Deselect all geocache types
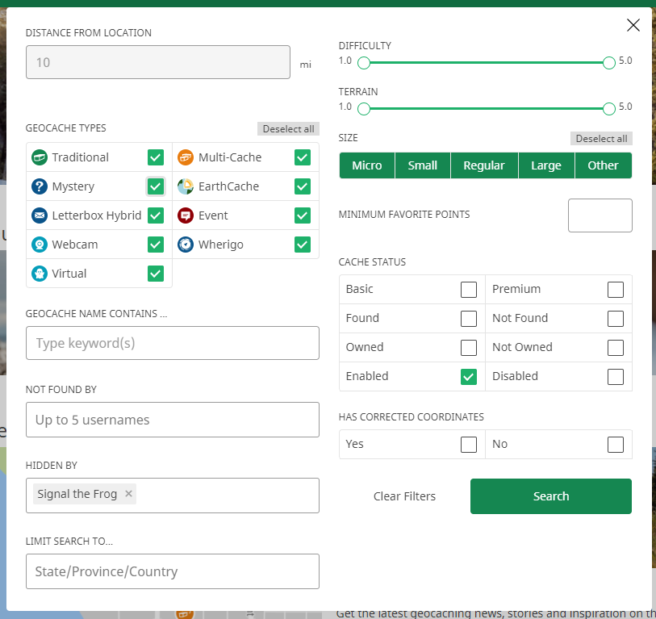The image size is (656, 619). (288, 129)
